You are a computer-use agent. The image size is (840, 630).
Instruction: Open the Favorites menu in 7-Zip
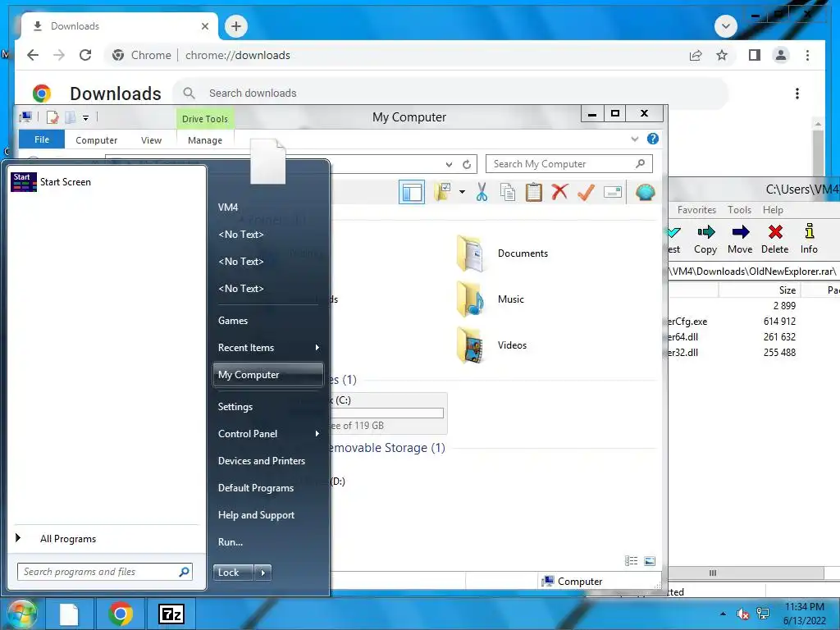click(x=696, y=210)
